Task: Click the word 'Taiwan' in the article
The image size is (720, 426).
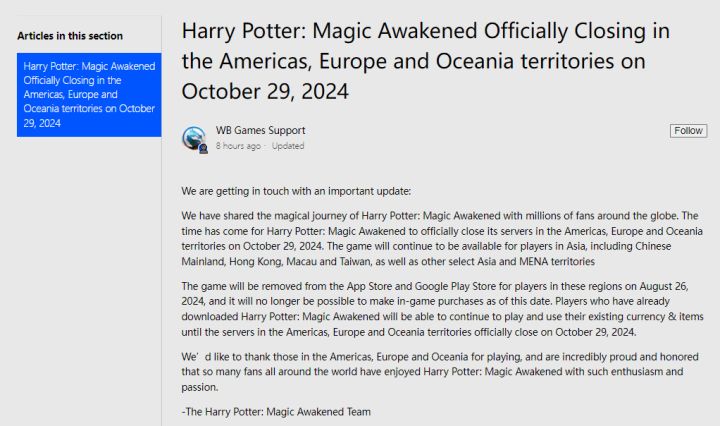Action: pos(435,262)
